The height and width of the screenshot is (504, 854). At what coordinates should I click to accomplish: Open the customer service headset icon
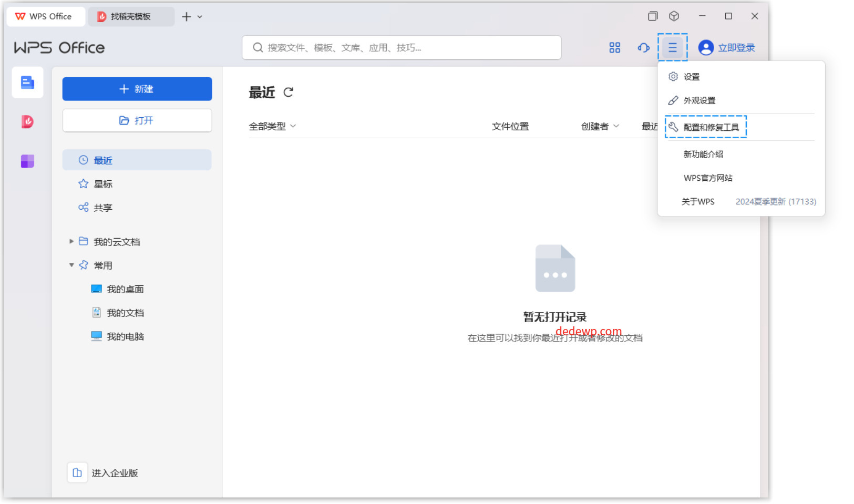tap(643, 48)
